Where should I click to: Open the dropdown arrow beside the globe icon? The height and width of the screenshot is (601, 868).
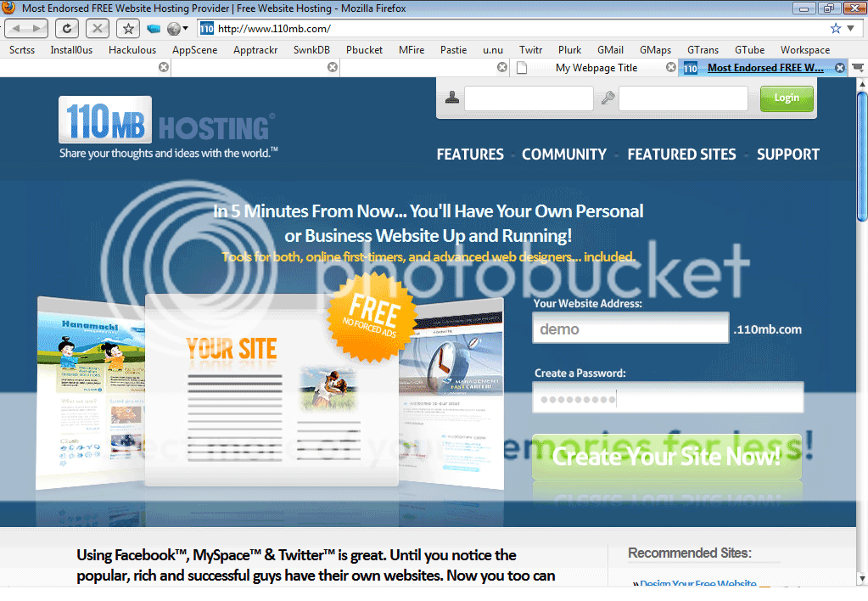[186, 28]
